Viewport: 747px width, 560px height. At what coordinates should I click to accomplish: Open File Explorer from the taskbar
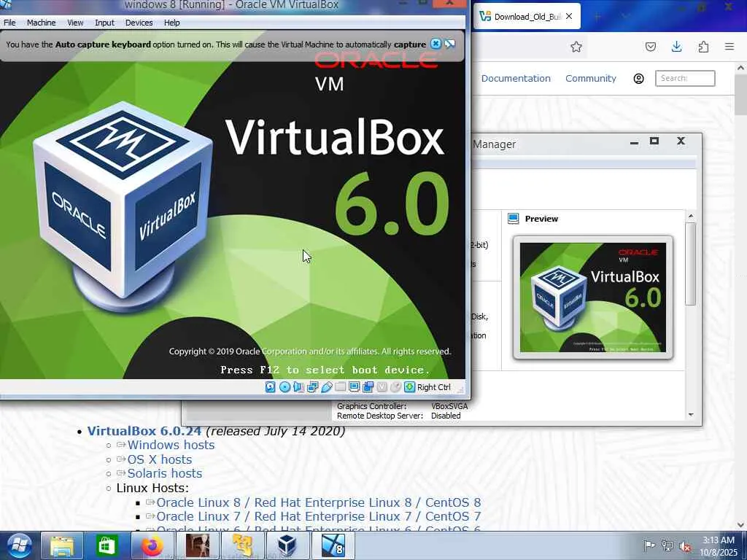pyautogui.click(x=62, y=545)
